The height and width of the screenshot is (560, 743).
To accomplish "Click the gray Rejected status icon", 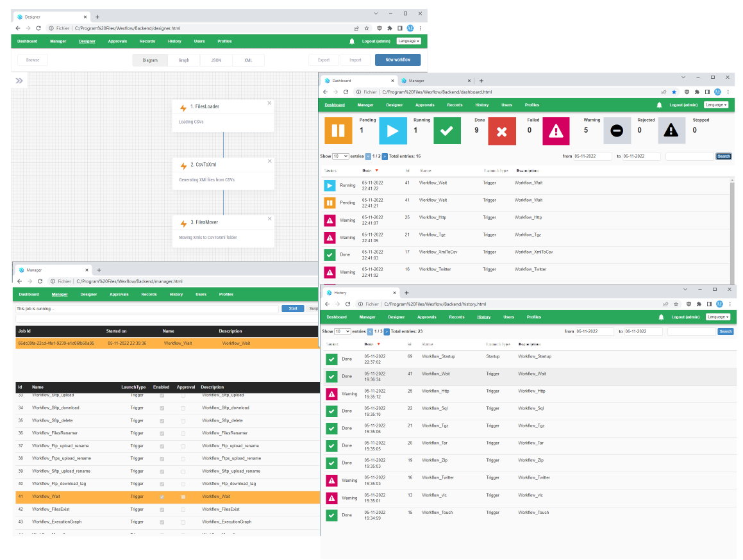I will (x=617, y=131).
